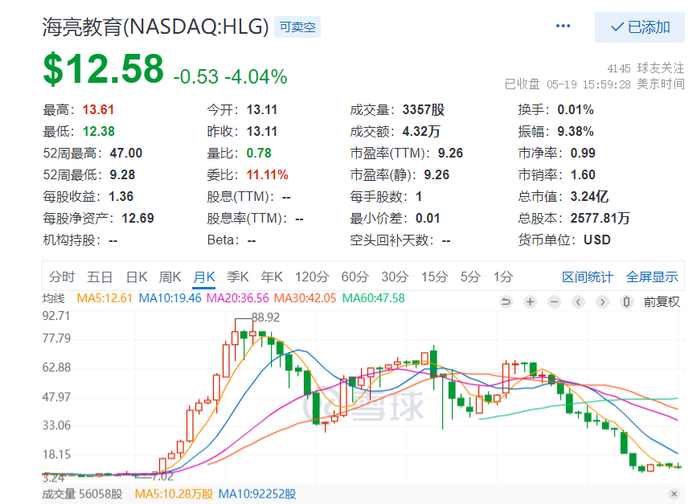Click the market close time 05-19 15:59:28

(588, 84)
